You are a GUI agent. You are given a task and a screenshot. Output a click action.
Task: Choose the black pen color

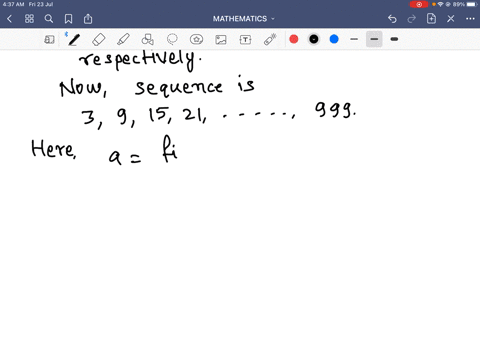pos(314,39)
